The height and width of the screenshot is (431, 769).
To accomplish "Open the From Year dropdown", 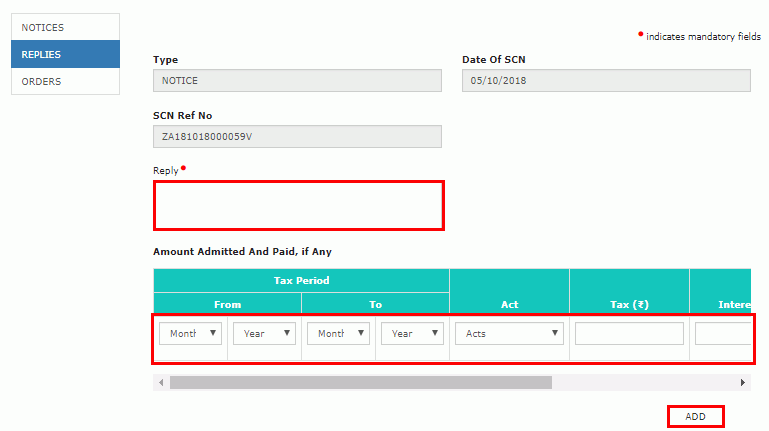I will [x=264, y=333].
